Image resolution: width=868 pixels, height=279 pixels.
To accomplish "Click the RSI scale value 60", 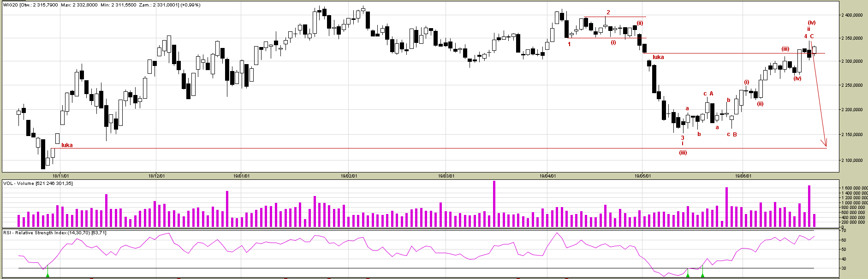I will click(844, 240).
